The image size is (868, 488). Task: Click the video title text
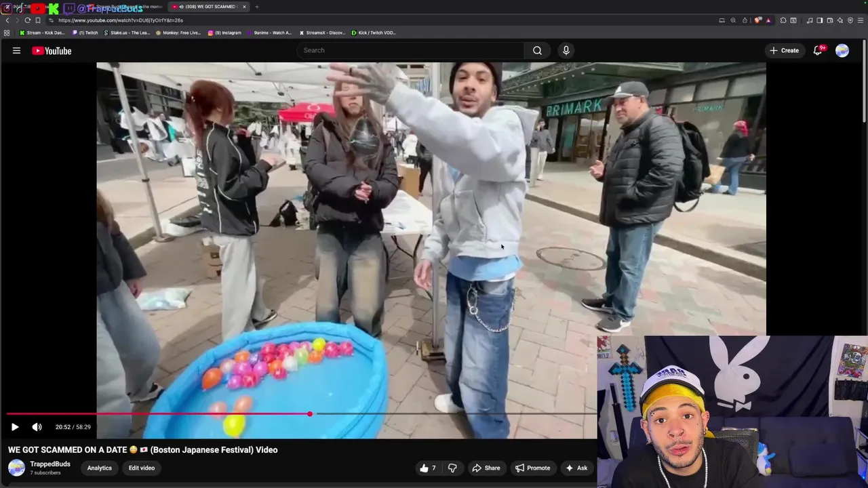pyautogui.click(x=142, y=449)
